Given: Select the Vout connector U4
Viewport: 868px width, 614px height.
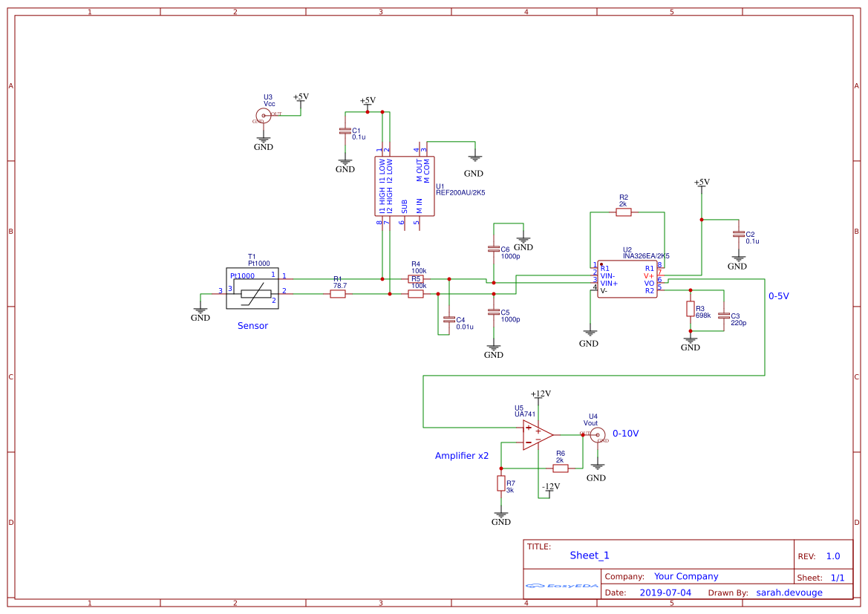Looking at the screenshot, I should tap(598, 435).
